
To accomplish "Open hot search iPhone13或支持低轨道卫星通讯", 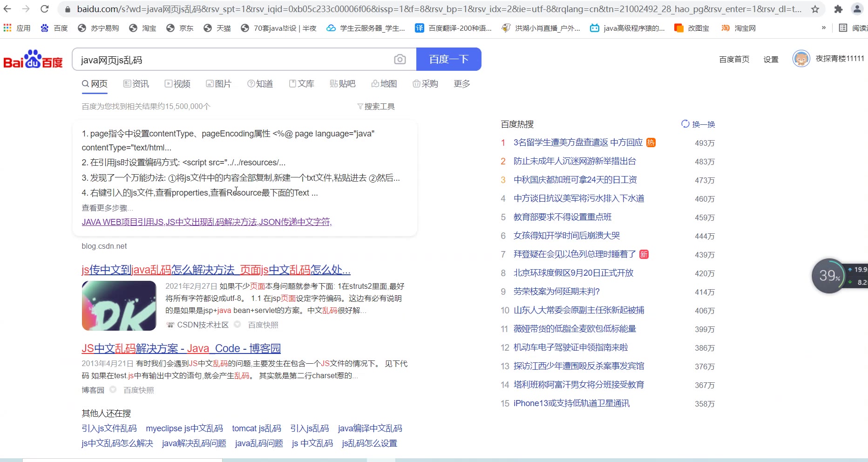I will (571, 403).
